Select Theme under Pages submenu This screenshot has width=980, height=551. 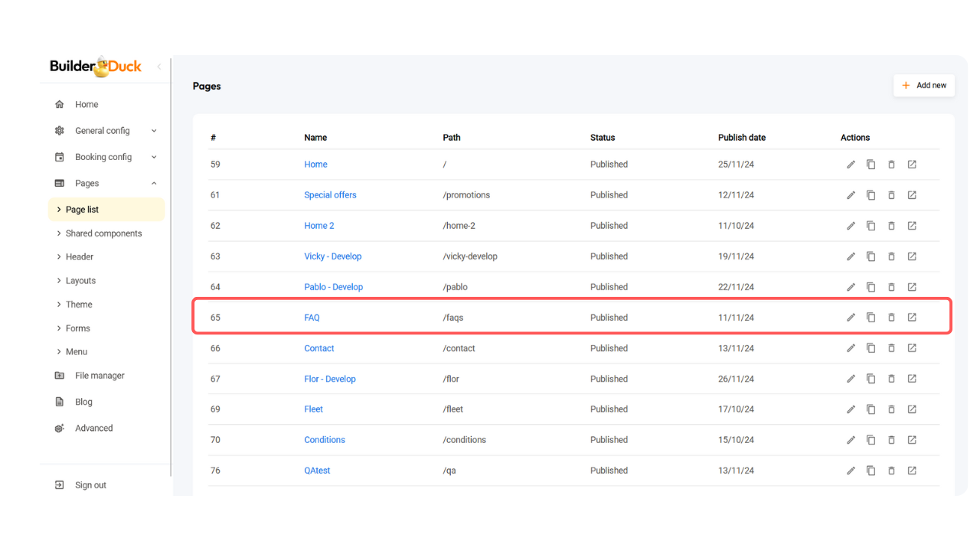[x=79, y=305]
